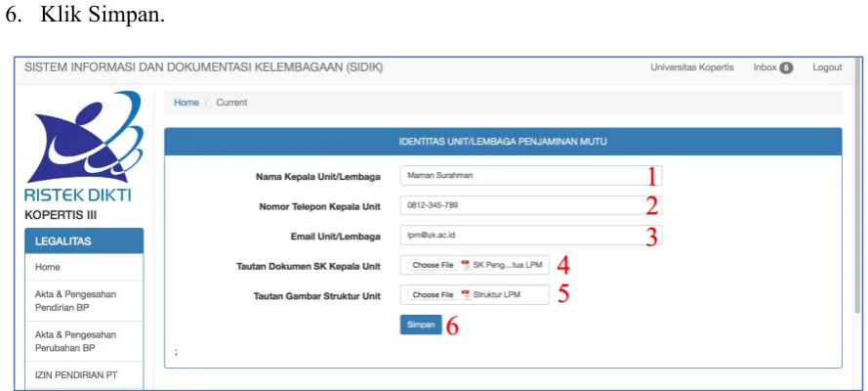Choose file for Tautan Gambar Struktur Unit

click(x=433, y=294)
